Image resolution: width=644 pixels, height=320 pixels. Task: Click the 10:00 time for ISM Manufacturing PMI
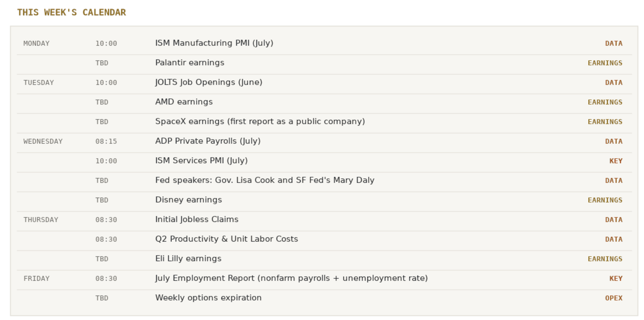106,44
